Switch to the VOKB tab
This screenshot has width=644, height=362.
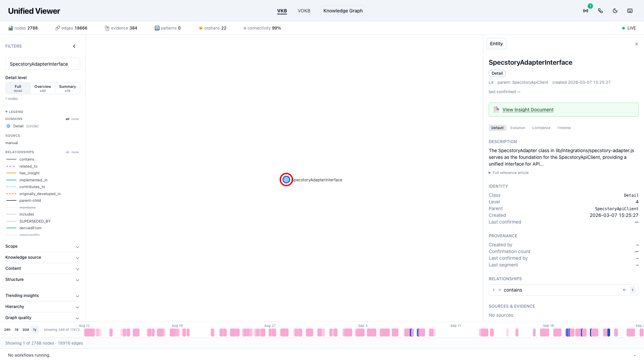(x=304, y=11)
